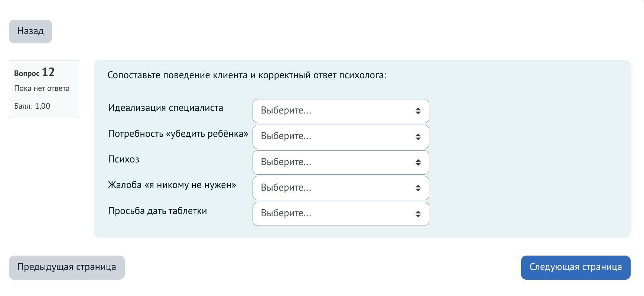Click the «Выберите…» placeholder in the third selector

(286, 162)
